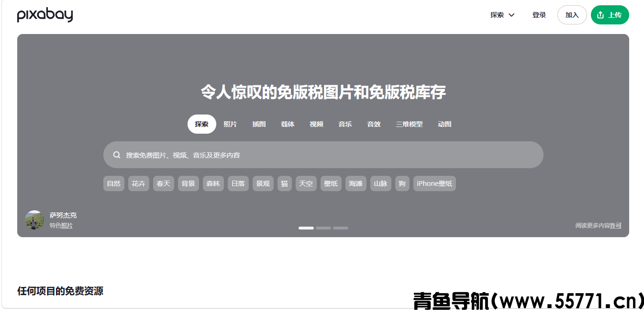
Task: Click the 山脉 tag
Action: click(381, 184)
